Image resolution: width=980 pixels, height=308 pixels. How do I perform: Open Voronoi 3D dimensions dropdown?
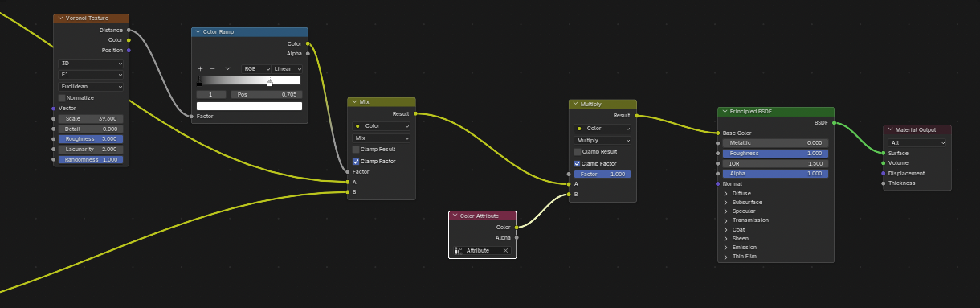tap(91, 63)
